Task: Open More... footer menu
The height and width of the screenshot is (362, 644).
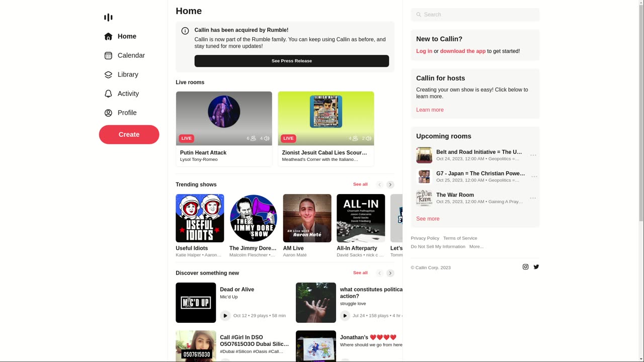Action: 476,246
